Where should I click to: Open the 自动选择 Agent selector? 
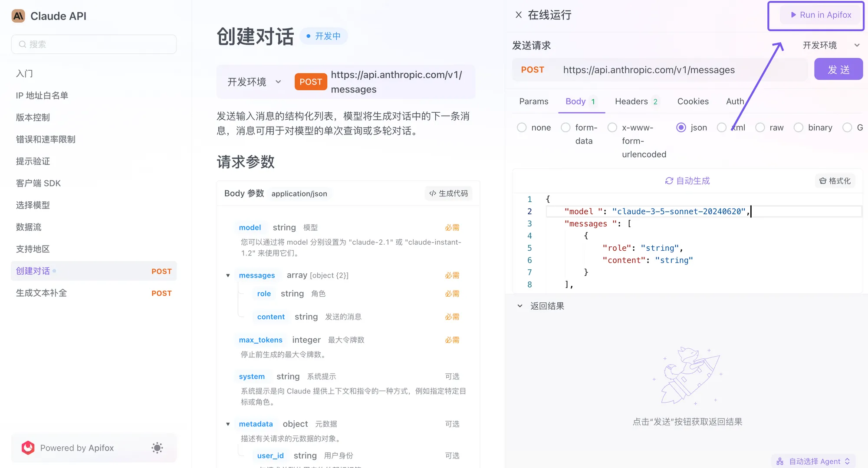[813, 461]
